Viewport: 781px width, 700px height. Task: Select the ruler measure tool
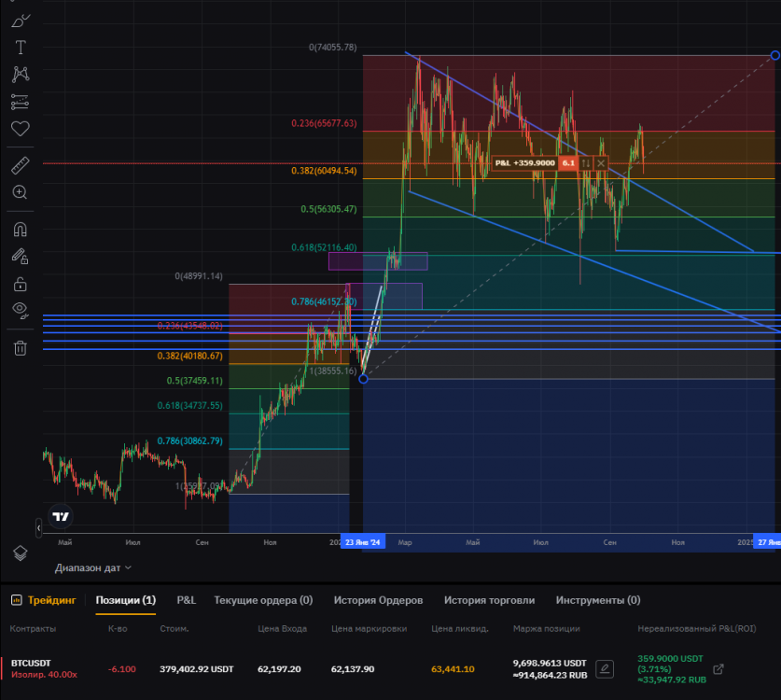point(20,166)
